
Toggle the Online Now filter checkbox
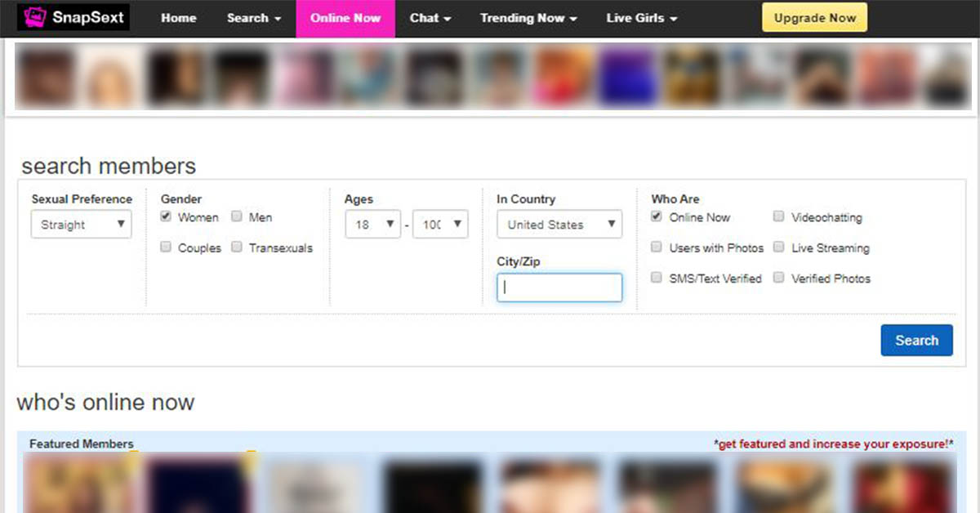click(x=657, y=217)
